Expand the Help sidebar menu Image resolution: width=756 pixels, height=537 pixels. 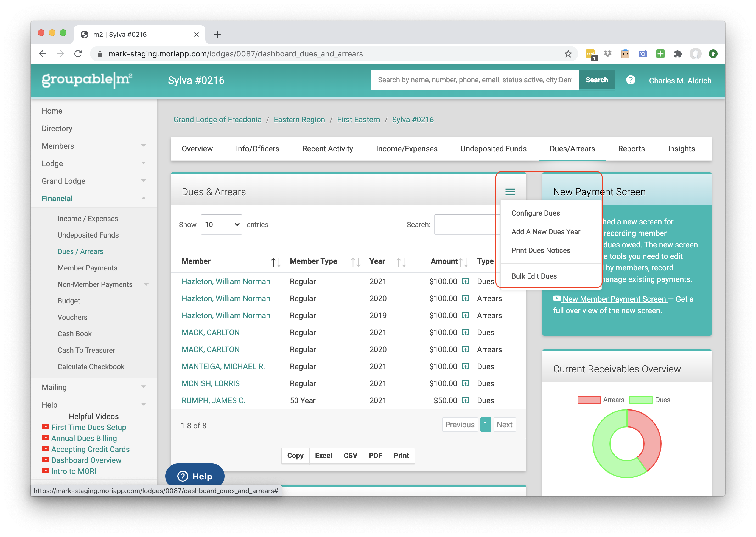pyautogui.click(x=143, y=404)
